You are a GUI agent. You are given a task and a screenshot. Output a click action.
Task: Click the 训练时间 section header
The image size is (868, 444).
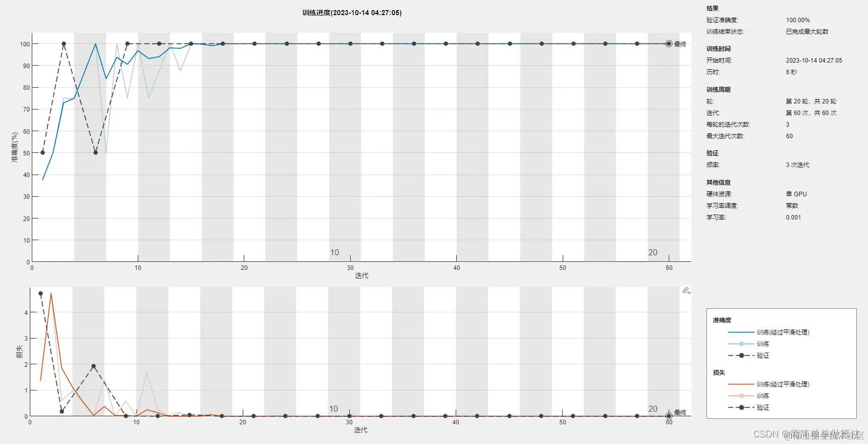point(719,48)
